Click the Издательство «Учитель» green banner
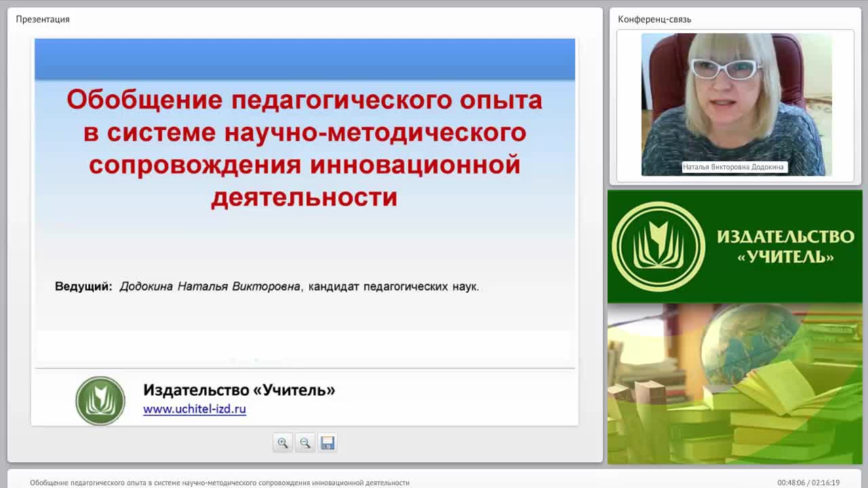 (735, 247)
